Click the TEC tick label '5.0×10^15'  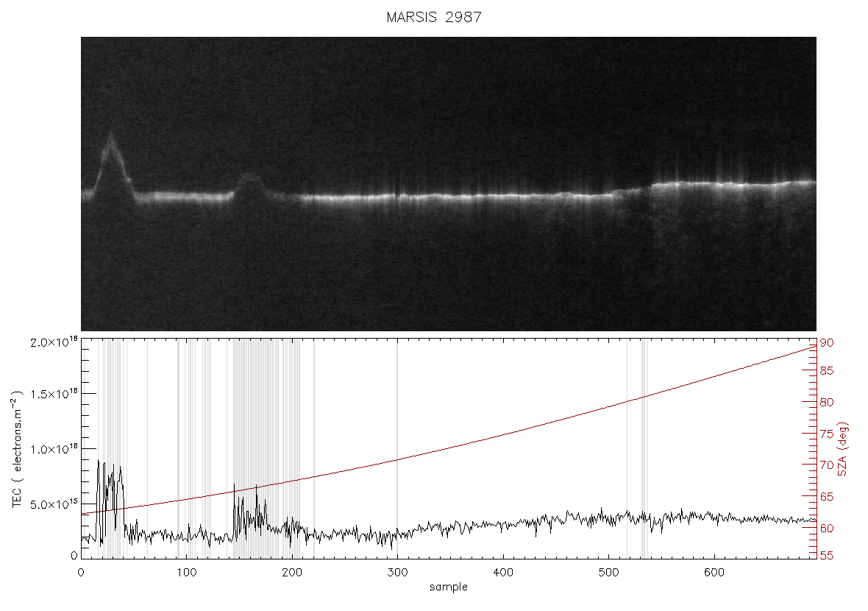point(54,504)
